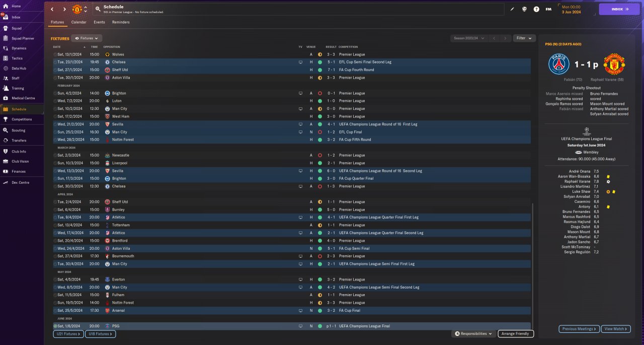Open Dev. Centre in the sidebar
The width and height of the screenshot is (644, 345).
pos(22,182)
